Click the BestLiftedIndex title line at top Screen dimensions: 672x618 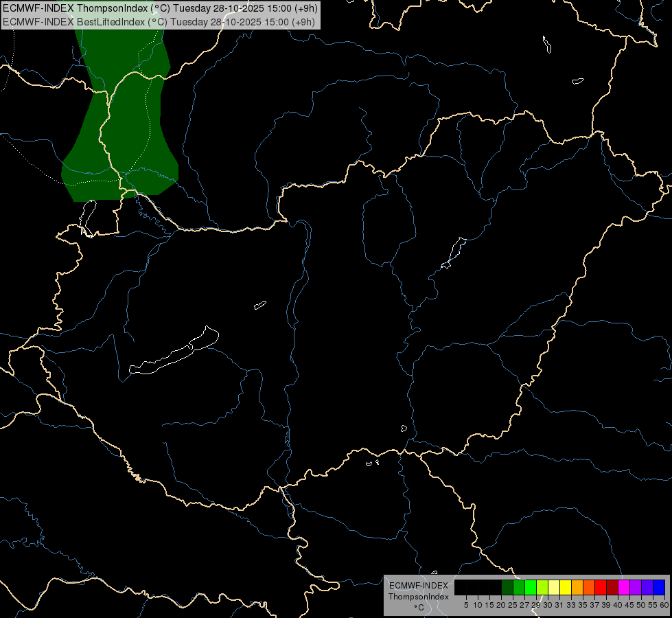click(x=159, y=22)
